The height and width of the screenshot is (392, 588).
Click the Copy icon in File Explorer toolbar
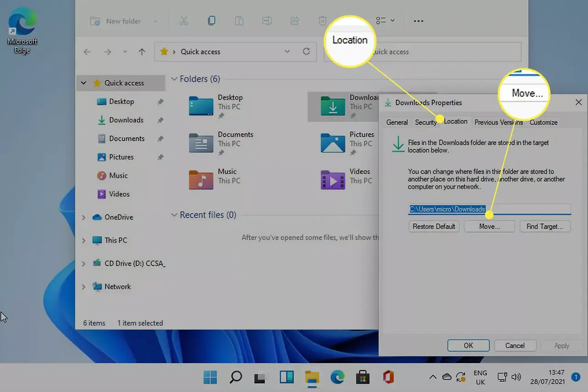point(211,21)
